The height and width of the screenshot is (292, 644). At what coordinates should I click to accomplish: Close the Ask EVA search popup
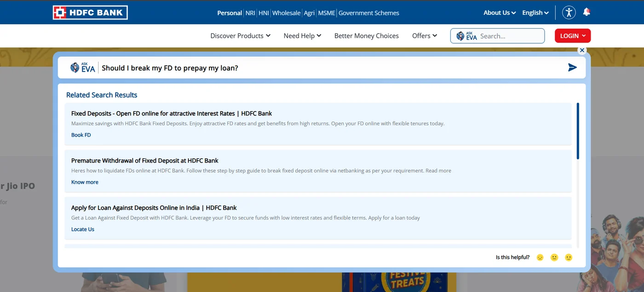pos(582,50)
